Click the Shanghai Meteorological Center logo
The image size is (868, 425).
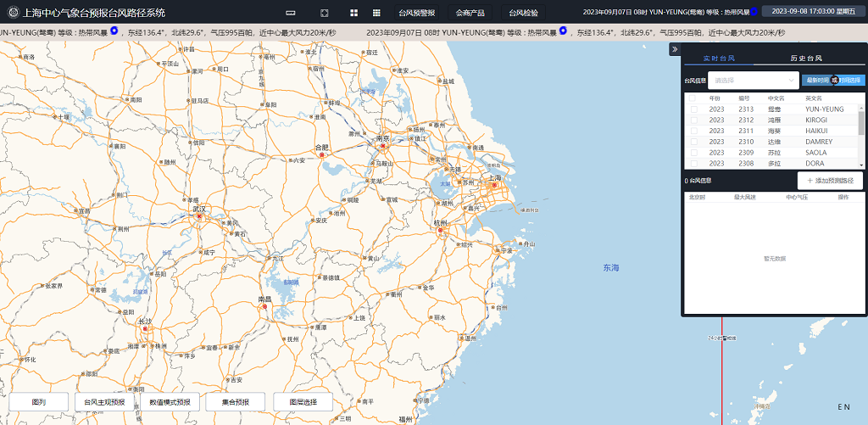coord(12,13)
